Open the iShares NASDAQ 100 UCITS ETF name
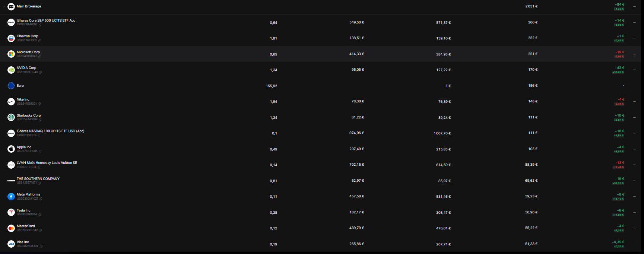 51,131
